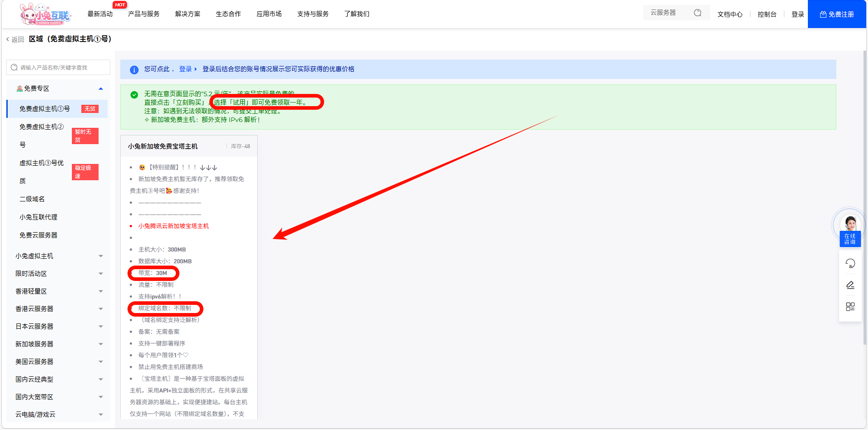
Task: Click the search magnifier icon in header
Action: tap(698, 13)
